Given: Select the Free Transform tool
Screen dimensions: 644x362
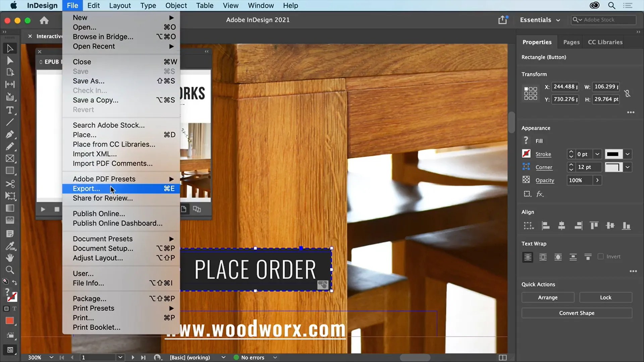Looking at the screenshot, I should click(x=11, y=196).
